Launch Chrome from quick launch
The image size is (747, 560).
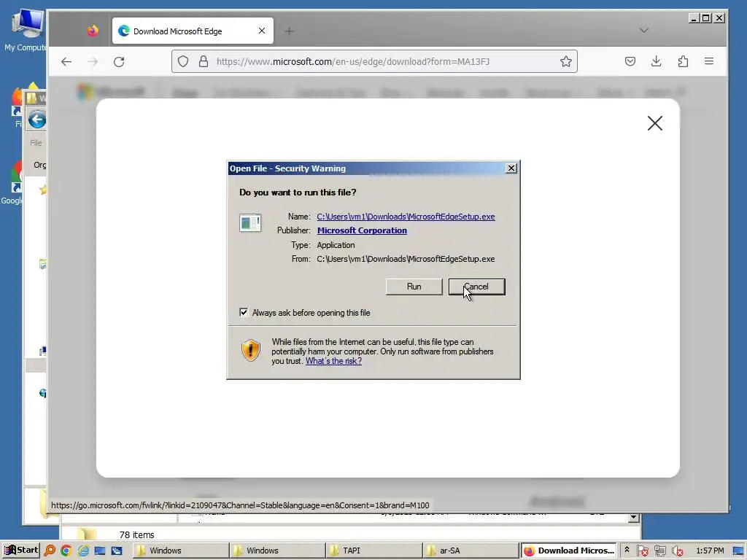point(66,551)
